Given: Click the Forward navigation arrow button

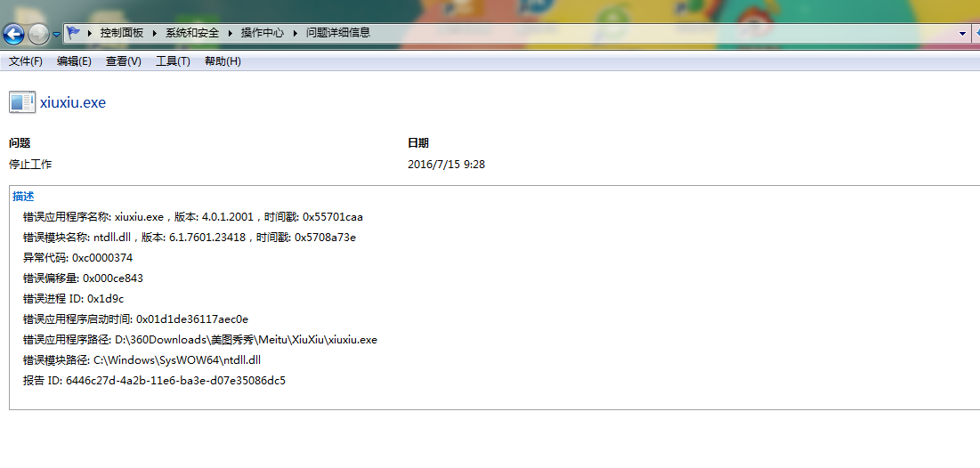Looking at the screenshot, I should (38, 34).
